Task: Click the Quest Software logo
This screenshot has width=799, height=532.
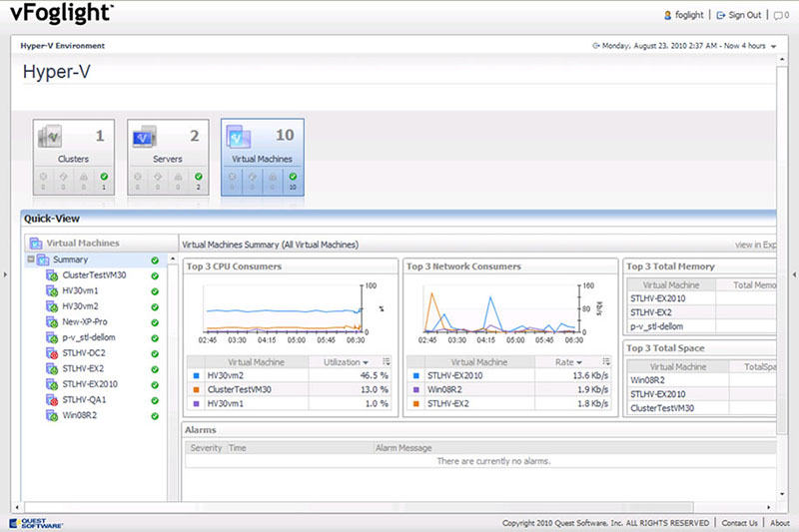Action: click(x=36, y=523)
